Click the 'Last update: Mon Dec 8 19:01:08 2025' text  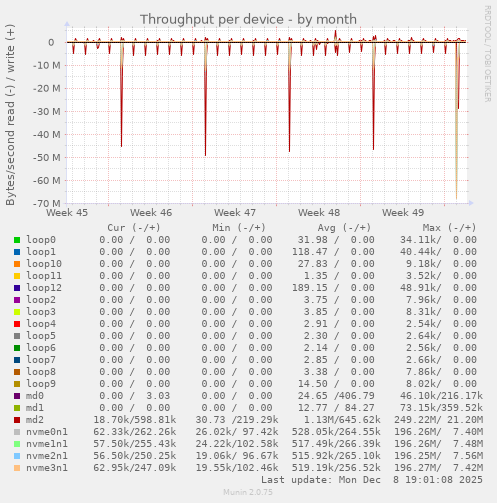372,480
